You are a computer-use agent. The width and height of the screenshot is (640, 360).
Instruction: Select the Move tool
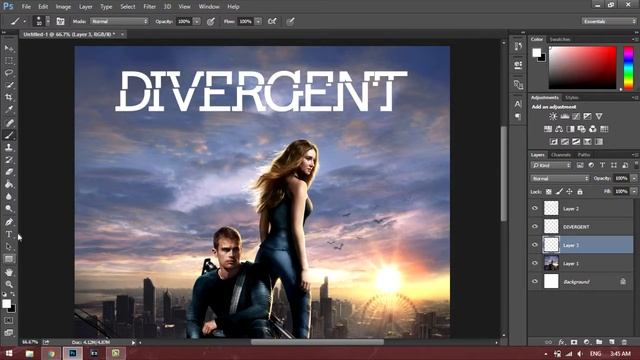click(9, 48)
